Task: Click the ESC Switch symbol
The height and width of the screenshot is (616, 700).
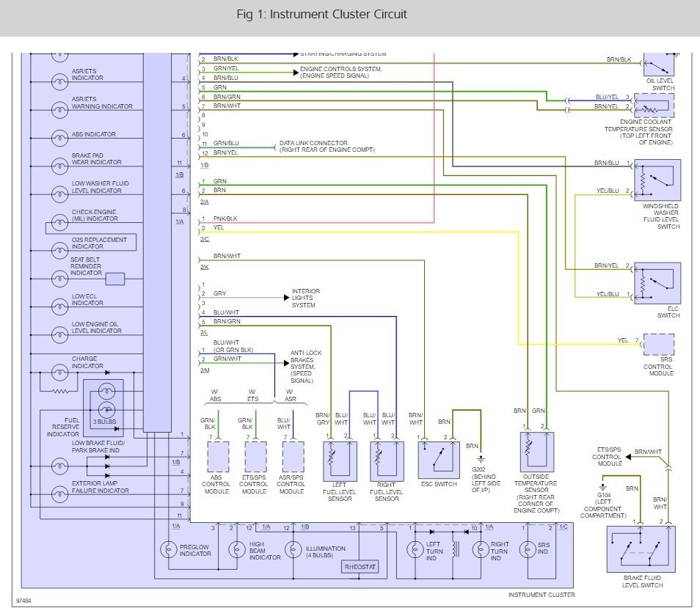Action: click(x=439, y=461)
